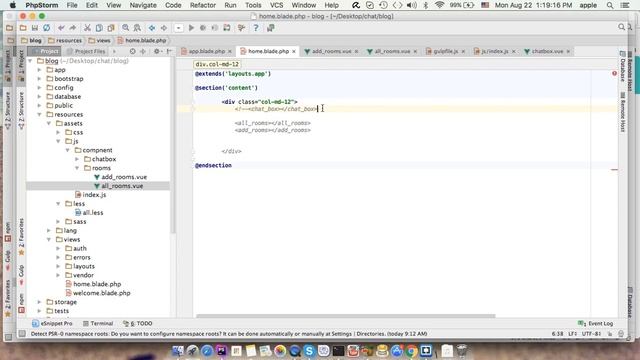Click the search everywhere magnifier icon
Image resolution: width=640 pixels, height=360 pixels.
tap(621, 27)
